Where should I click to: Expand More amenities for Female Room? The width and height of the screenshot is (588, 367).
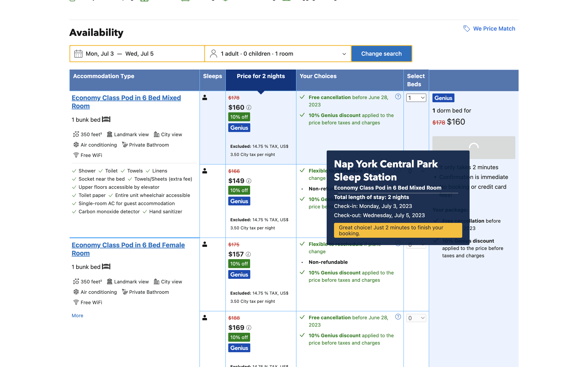point(77,316)
